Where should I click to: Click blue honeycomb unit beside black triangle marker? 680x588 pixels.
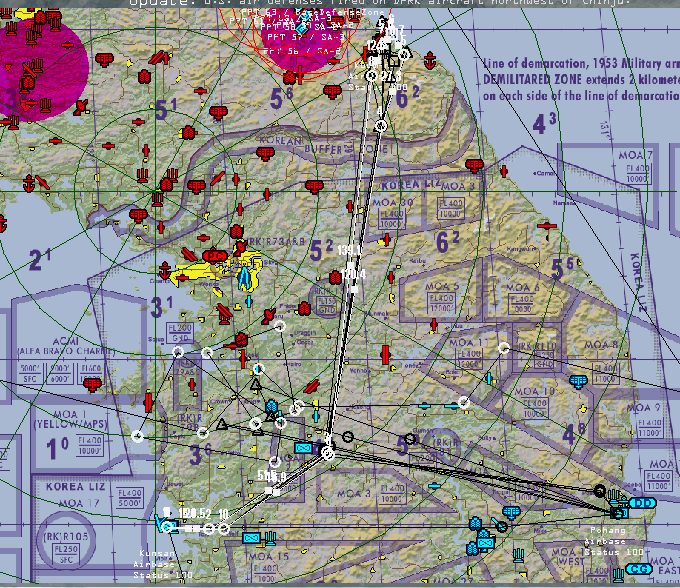[271, 407]
